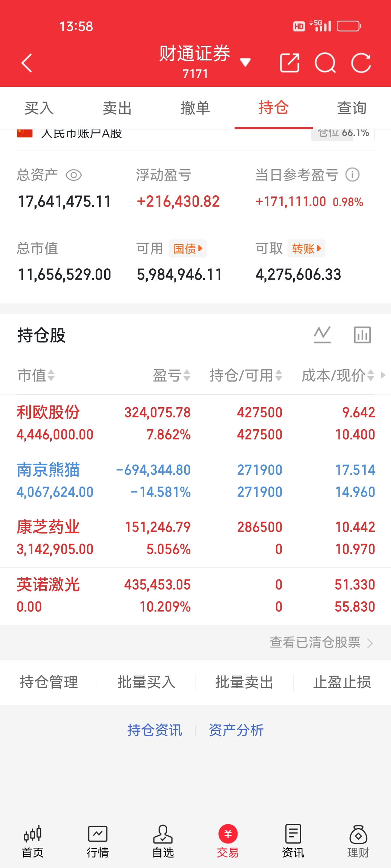Tap the search magnifier icon

point(325,63)
